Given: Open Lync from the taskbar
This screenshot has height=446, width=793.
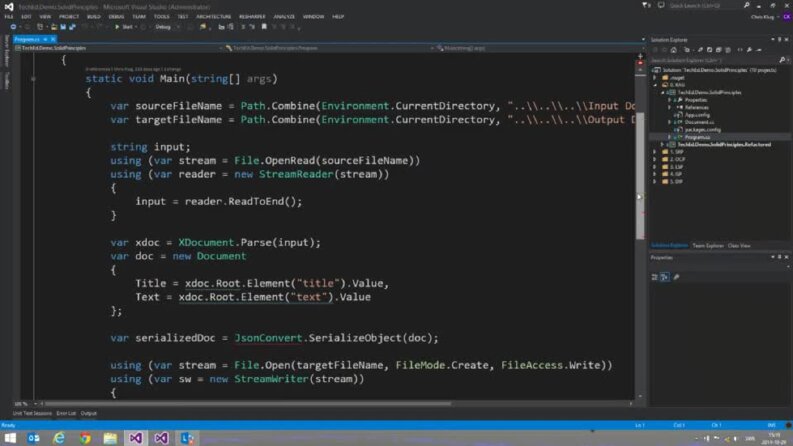Looking at the screenshot, I should pos(187,438).
